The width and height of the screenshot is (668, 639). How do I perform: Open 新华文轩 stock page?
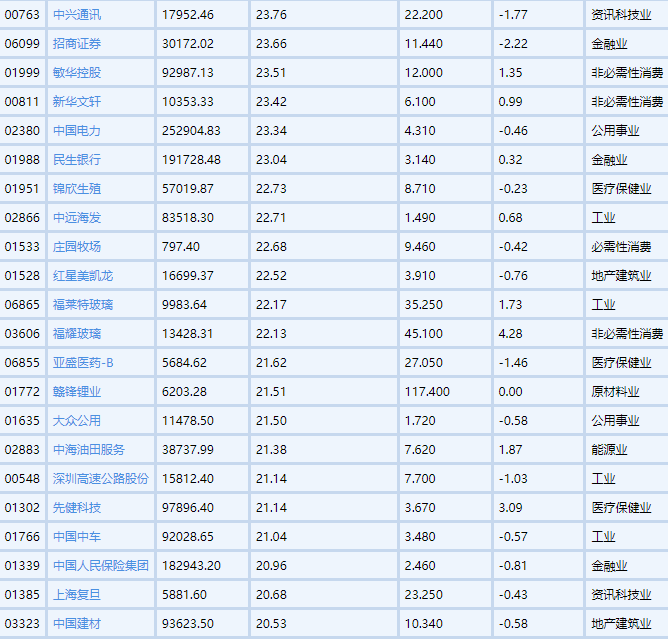tap(77, 102)
